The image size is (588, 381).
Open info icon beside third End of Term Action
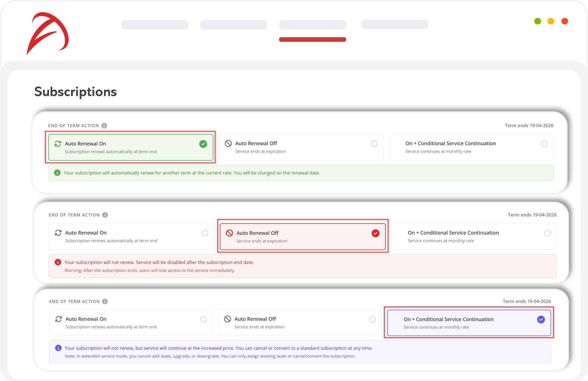click(105, 301)
